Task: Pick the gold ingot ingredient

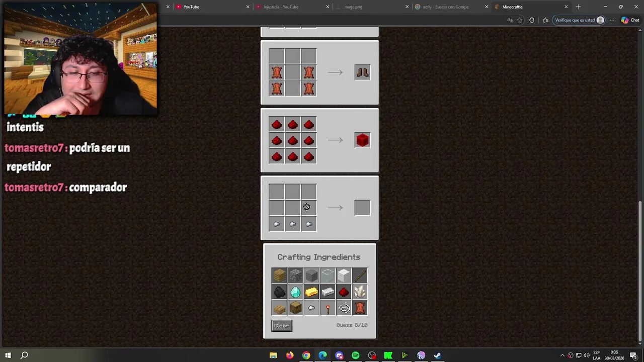Action: [311, 292]
